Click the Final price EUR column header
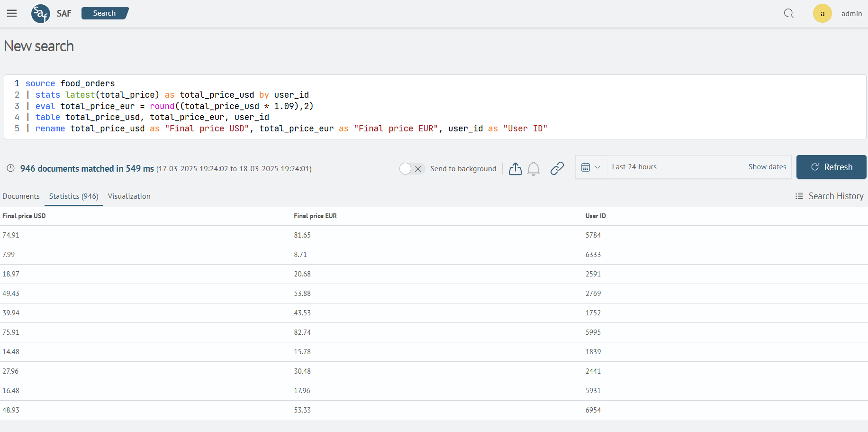The width and height of the screenshot is (868, 432). [x=315, y=216]
